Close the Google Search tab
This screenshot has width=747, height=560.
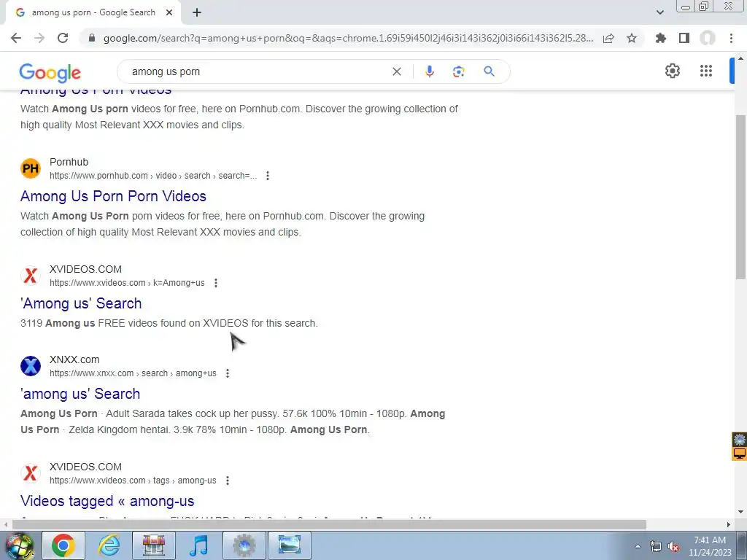click(169, 13)
